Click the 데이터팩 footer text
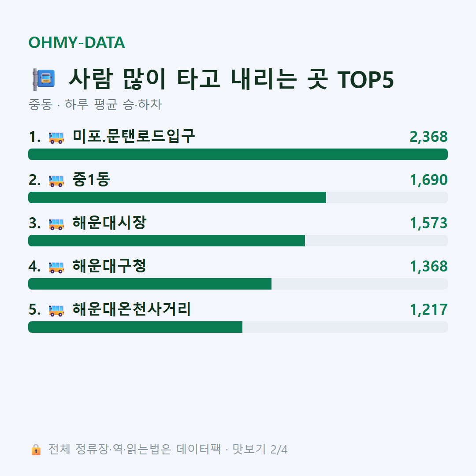The image size is (476, 476). click(198, 449)
